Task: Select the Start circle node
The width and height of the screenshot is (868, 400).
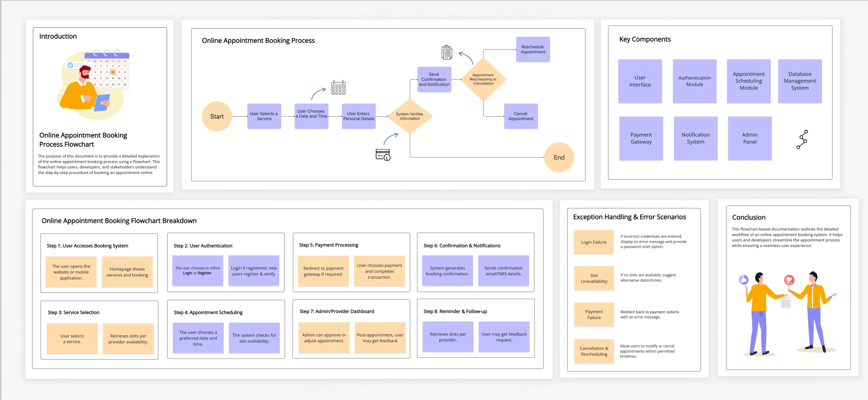Action: pyautogui.click(x=217, y=116)
